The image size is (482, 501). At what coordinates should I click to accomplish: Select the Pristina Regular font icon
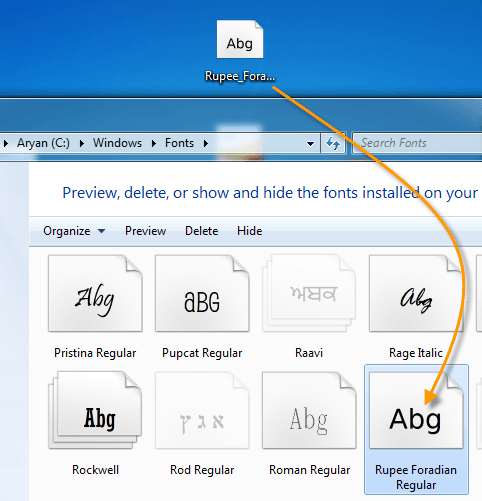click(95, 293)
